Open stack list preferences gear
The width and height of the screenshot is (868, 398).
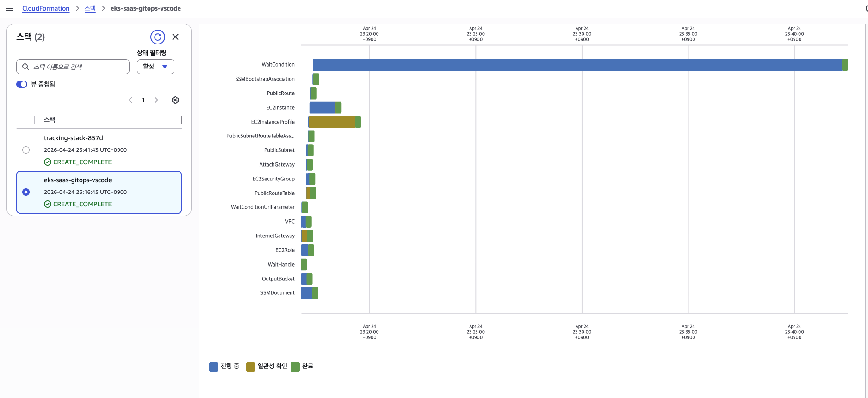click(175, 100)
